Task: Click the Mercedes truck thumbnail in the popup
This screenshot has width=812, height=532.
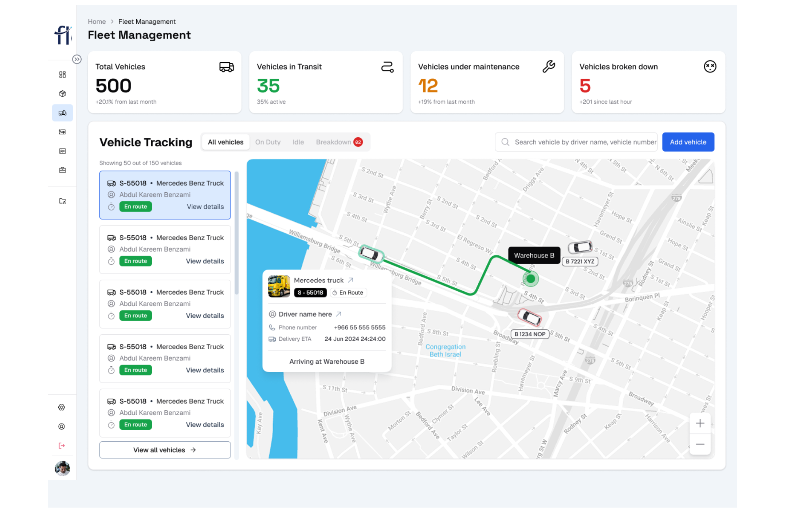Action: [x=279, y=286]
